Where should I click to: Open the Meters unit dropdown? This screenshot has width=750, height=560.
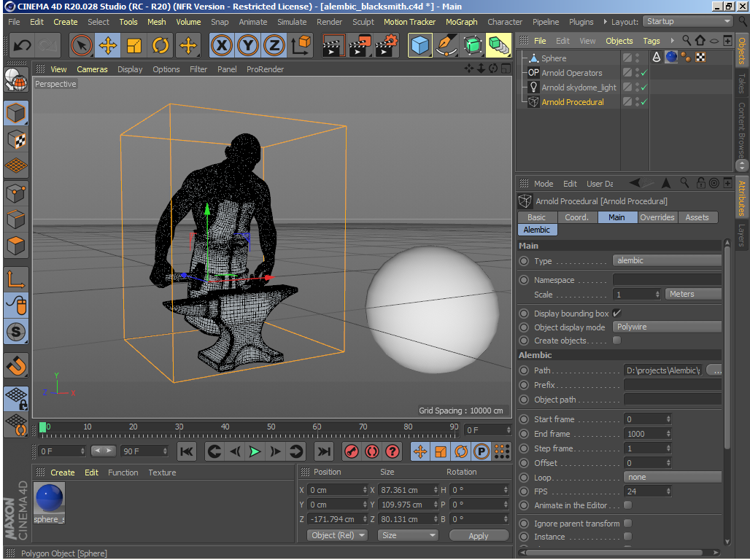[x=693, y=294]
